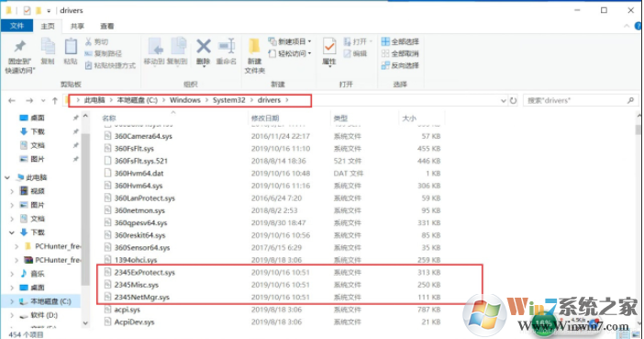Click 本地磁盘 (C:) in address breadcrumb
This screenshot has height=339, width=644.
click(x=138, y=100)
